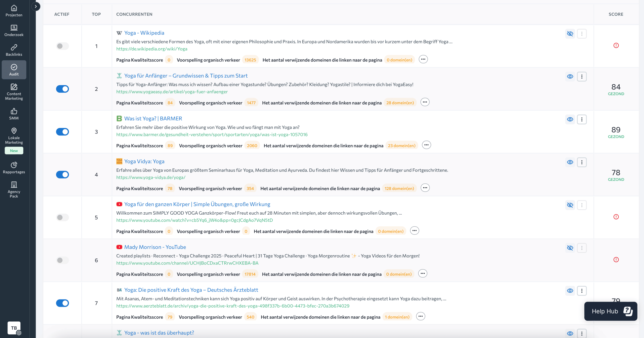The width and height of the screenshot is (644, 338).
Task: Open Yoga für Anfänger title link
Action: coord(186,76)
